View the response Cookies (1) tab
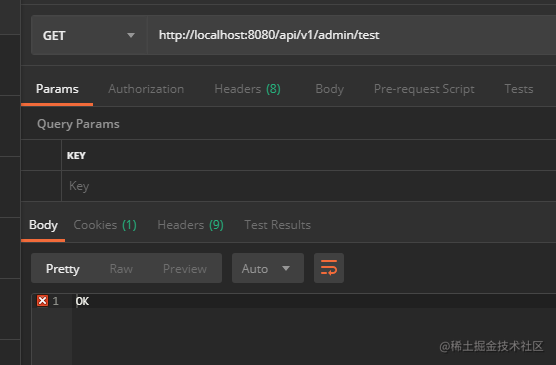 click(105, 225)
